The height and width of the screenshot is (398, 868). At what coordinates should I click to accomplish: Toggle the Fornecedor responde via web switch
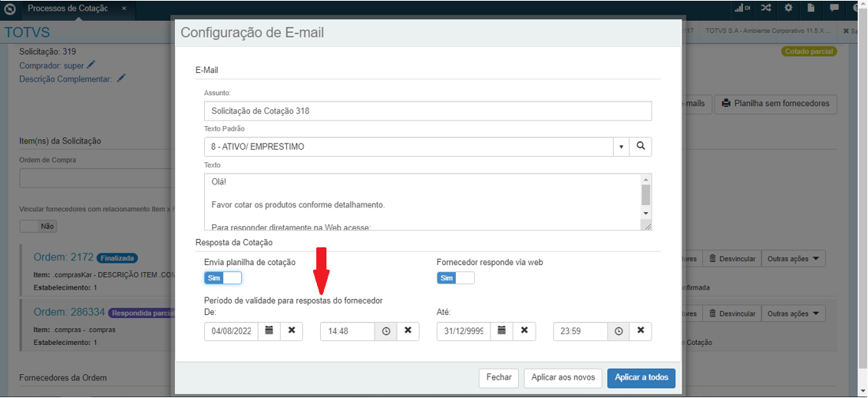[456, 277]
